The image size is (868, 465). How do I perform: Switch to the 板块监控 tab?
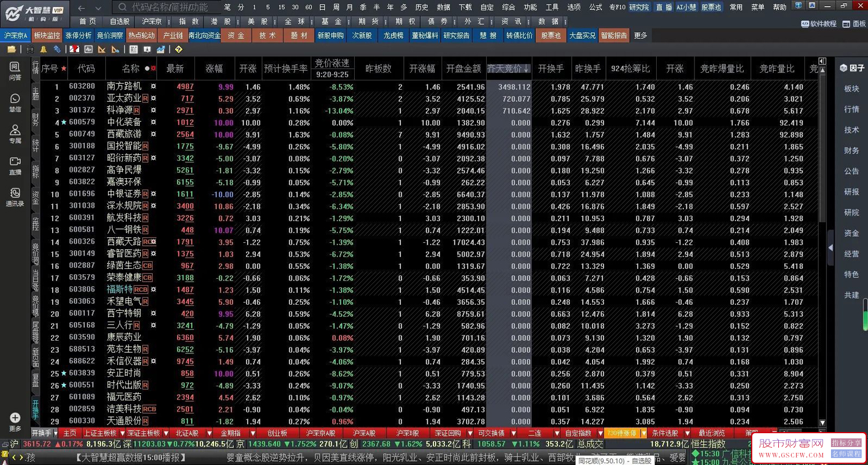(x=47, y=35)
